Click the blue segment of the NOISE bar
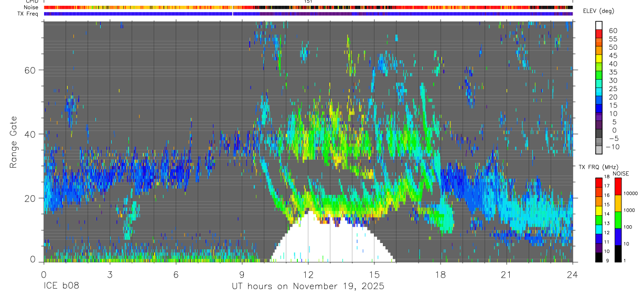The height and width of the screenshot is (297, 644). (618, 237)
